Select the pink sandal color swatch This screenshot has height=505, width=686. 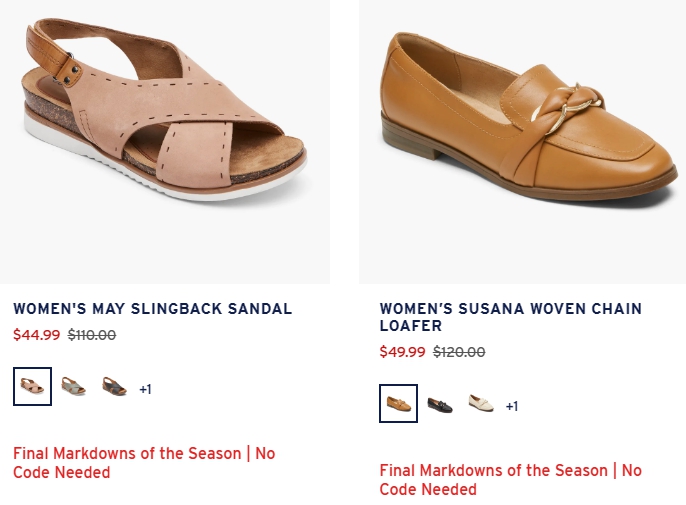click(x=32, y=386)
